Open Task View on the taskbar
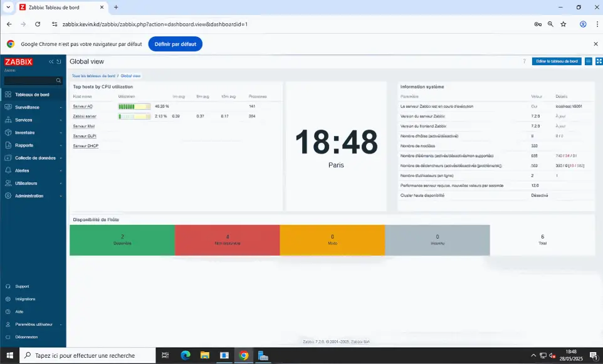Image resolution: width=603 pixels, height=364 pixels. (165, 356)
